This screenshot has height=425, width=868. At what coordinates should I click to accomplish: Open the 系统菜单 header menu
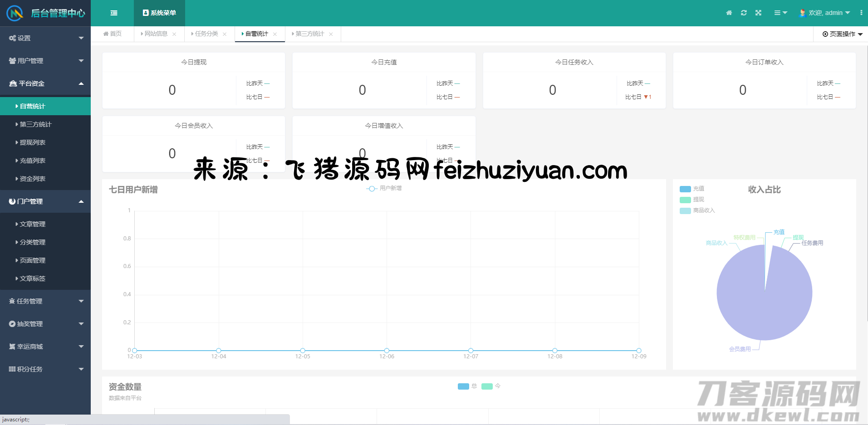[159, 13]
